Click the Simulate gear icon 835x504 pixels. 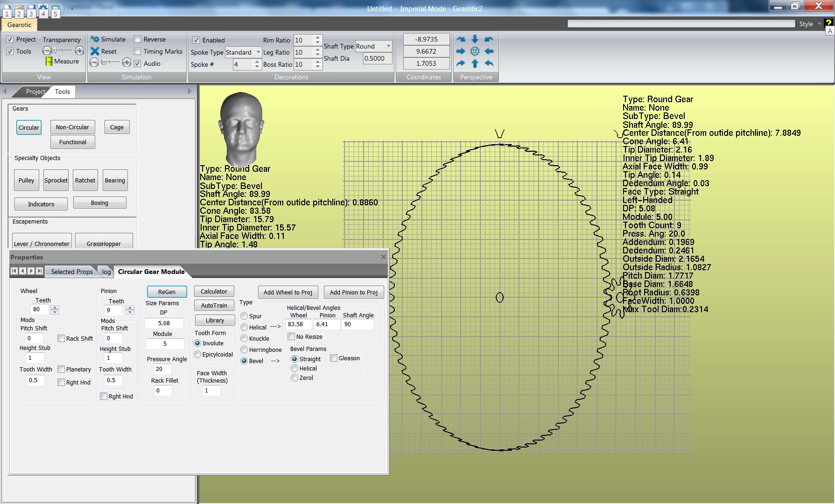point(95,39)
